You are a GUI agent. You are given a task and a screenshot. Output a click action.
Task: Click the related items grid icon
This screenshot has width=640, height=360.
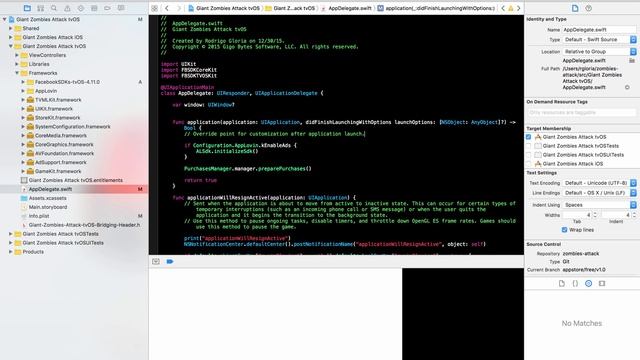[154, 8]
